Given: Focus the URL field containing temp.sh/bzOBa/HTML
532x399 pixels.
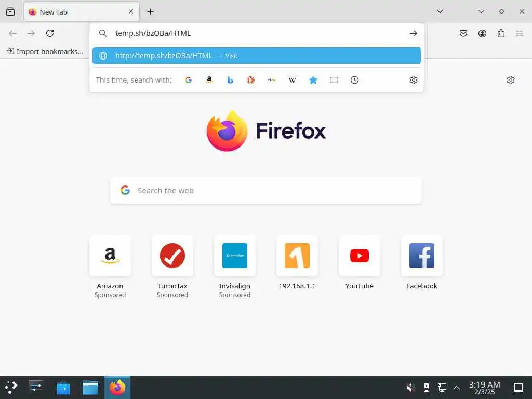Looking at the screenshot, I should point(258,33).
